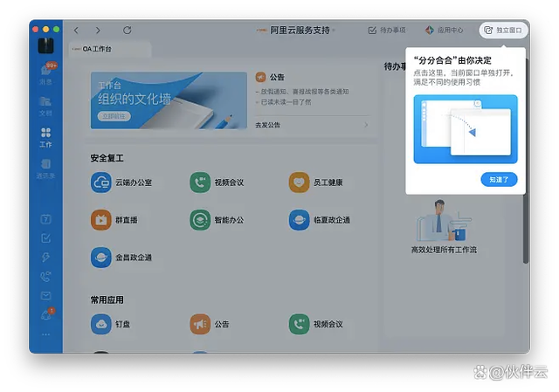Go forward with the right arrow

[x=98, y=31]
